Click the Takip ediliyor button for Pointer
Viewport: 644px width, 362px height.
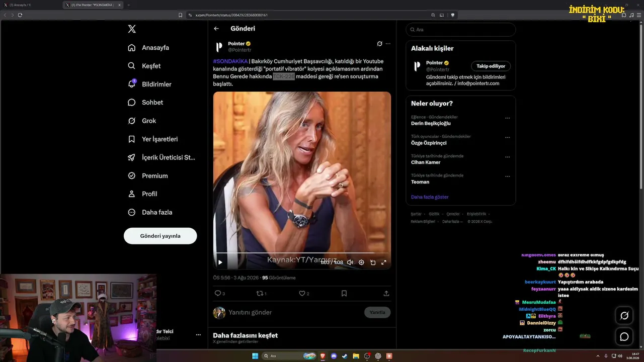pyautogui.click(x=491, y=66)
